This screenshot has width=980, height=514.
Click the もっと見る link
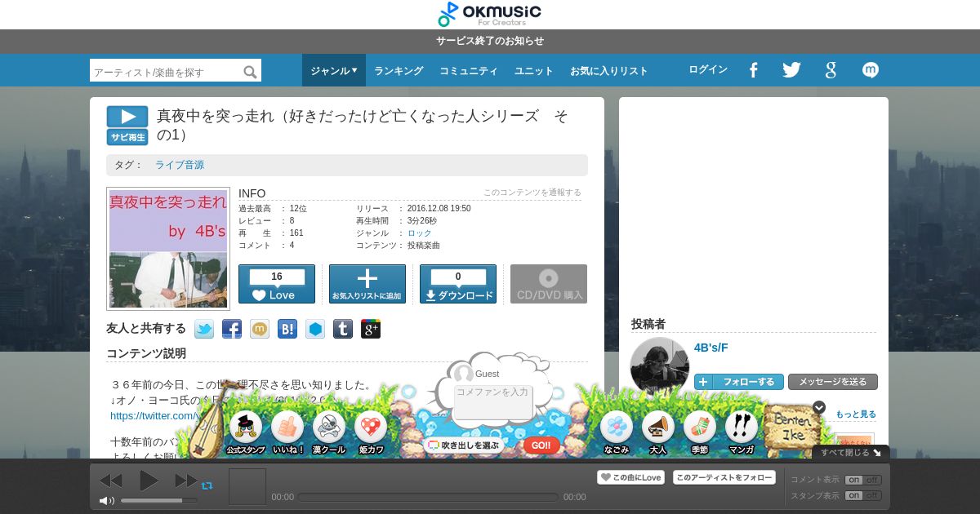click(856, 414)
